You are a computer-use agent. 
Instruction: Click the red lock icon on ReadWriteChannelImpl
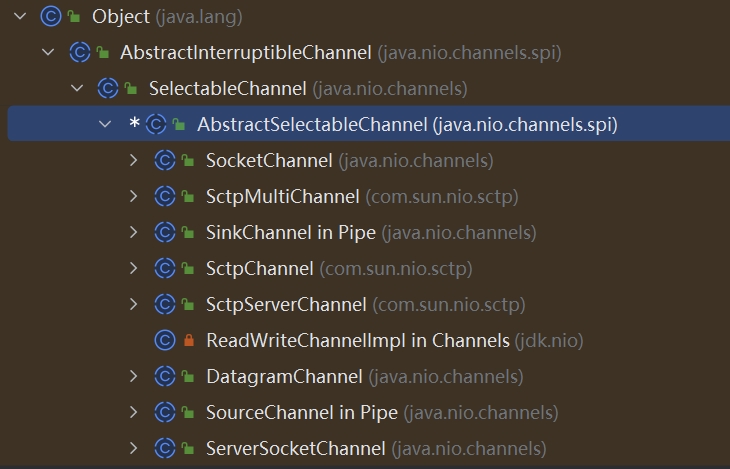tap(188, 341)
